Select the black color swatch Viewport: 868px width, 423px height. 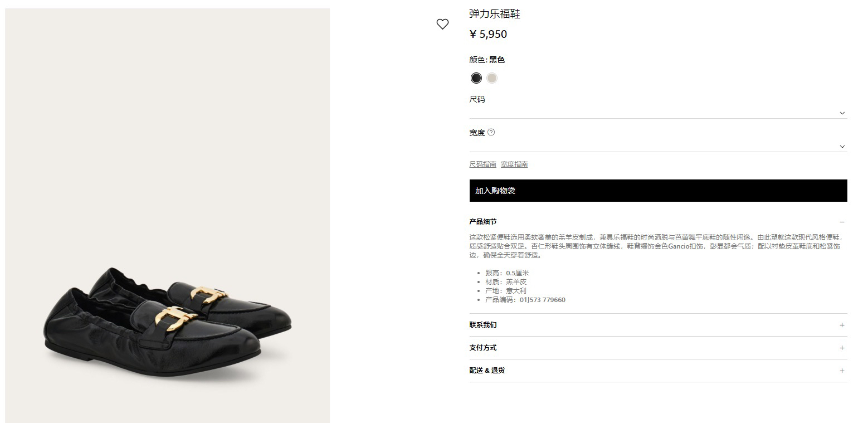click(476, 78)
